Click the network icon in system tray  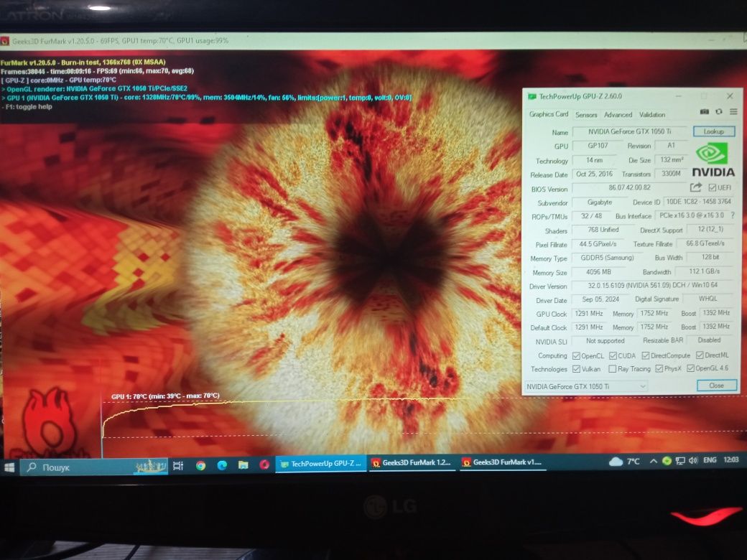point(680,460)
